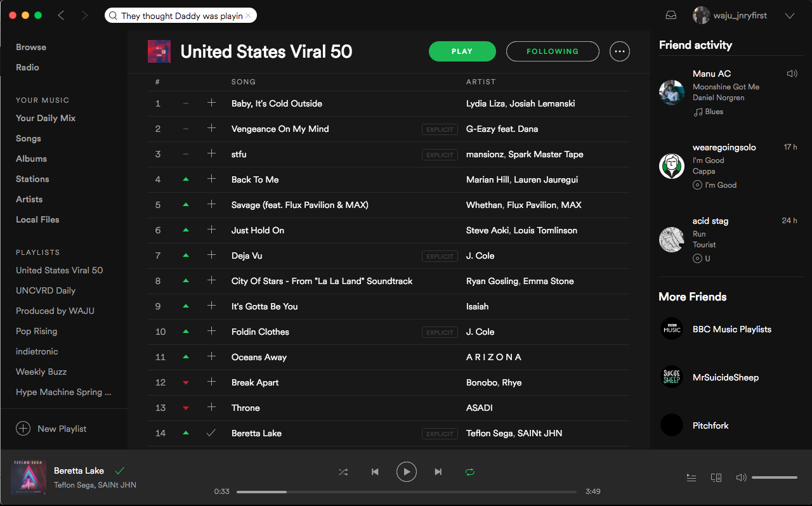Toggle shuffle playback

click(343, 472)
